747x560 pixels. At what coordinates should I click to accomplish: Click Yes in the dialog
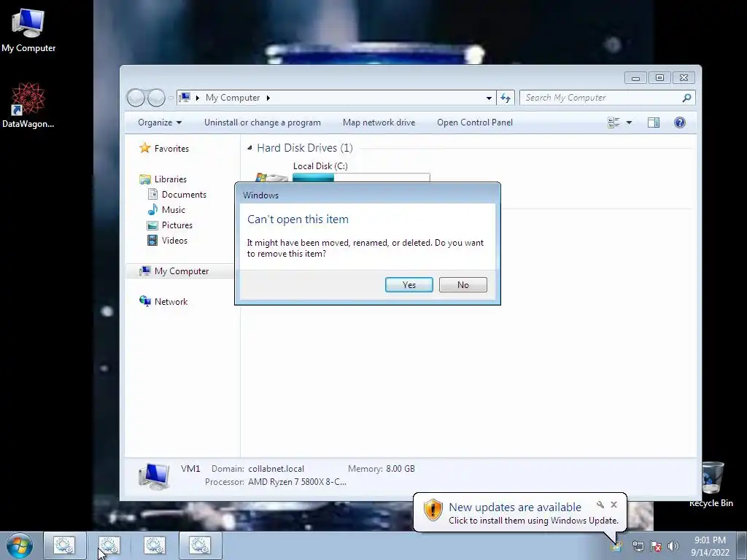[x=409, y=285]
